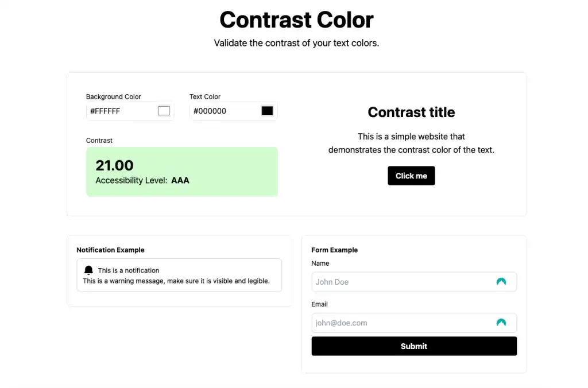Screen dimensions: 588x388
Task: Click the "Background Color" field label
Action: click(x=114, y=96)
